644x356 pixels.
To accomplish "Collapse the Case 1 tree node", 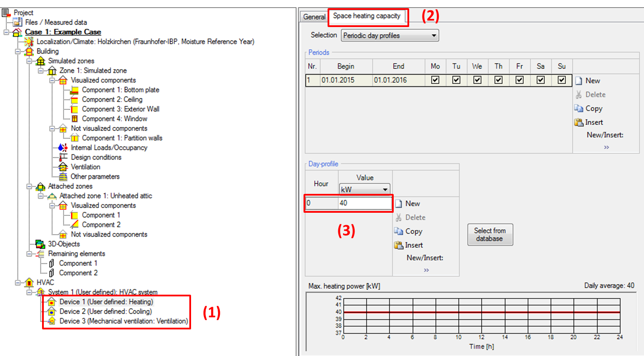I will coord(6,32).
